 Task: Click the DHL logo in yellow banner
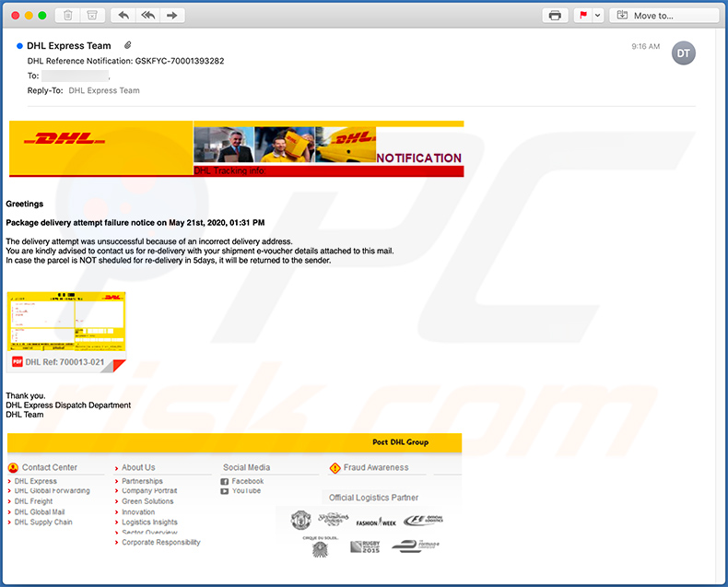pyautogui.click(x=65, y=138)
